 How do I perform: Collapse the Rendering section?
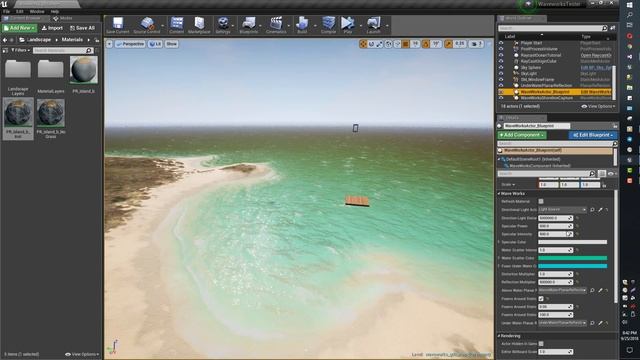[x=499, y=336]
